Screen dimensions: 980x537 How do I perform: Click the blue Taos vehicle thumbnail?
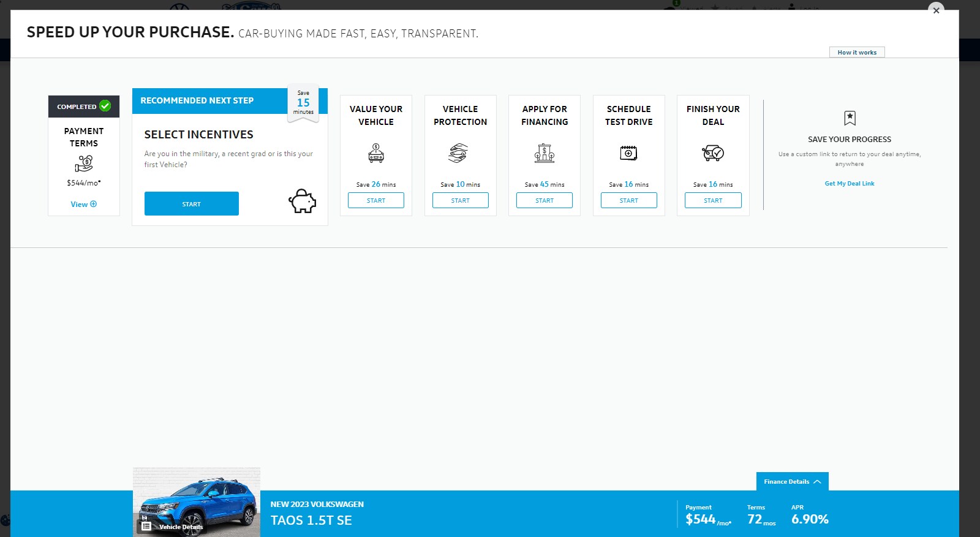[197, 502]
